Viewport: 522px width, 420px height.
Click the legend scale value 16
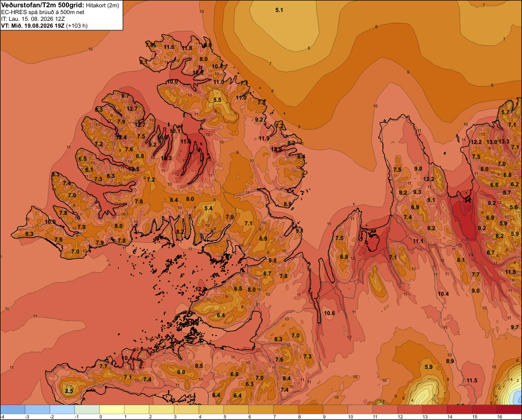pyautogui.click(x=500, y=417)
